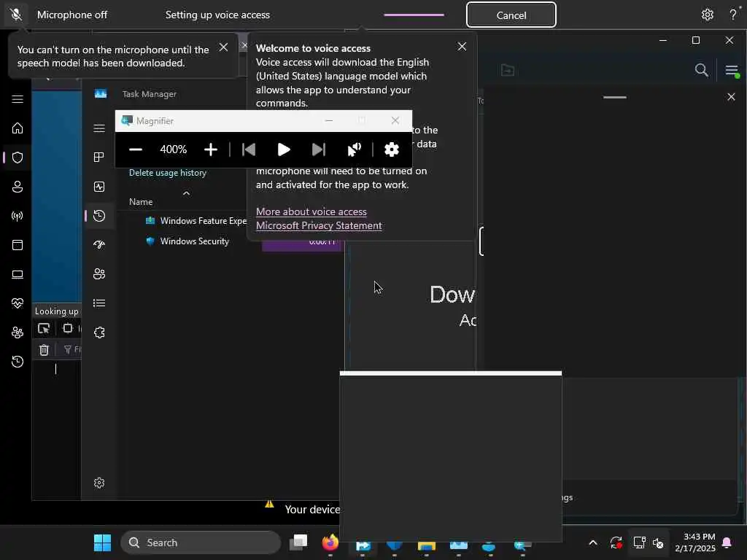Open App & browser control icon
The width and height of the screenshot is (747, 560).
18,245
